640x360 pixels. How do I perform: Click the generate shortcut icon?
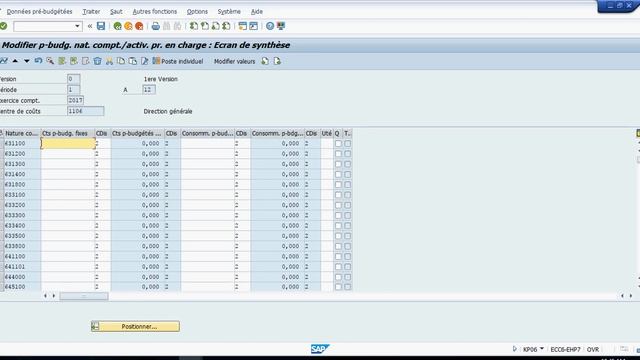[x=253, y=26]
